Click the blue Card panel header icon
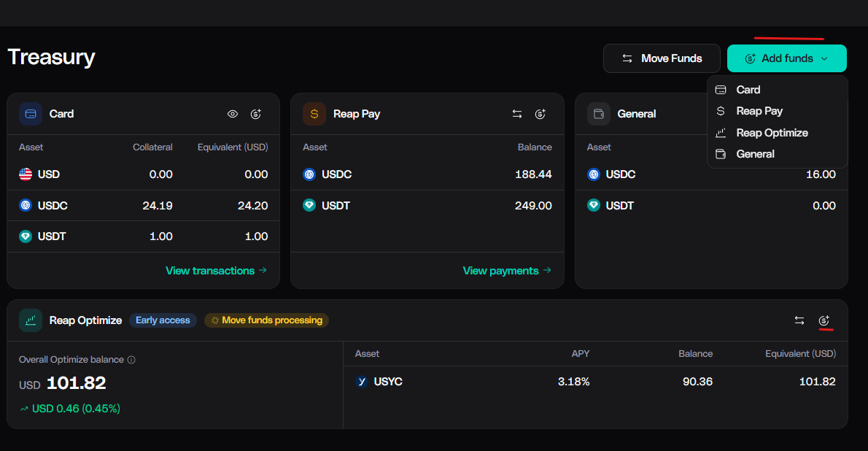Image resolution: width=868 pixels, height=451 pixels. coord(31,114)
